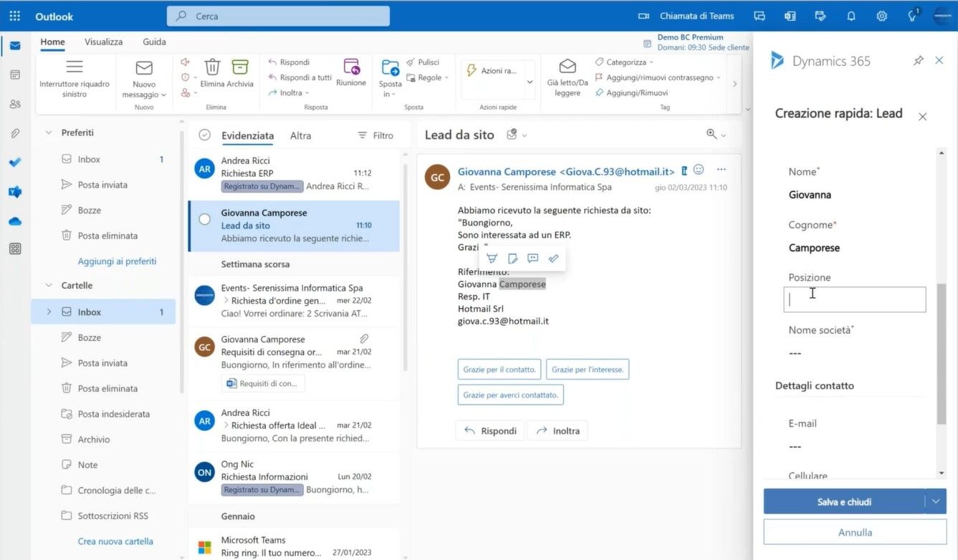Click the notifications bell icon
Image resolution: width=958 pixels, height=560 pixels.
(851, 15)
